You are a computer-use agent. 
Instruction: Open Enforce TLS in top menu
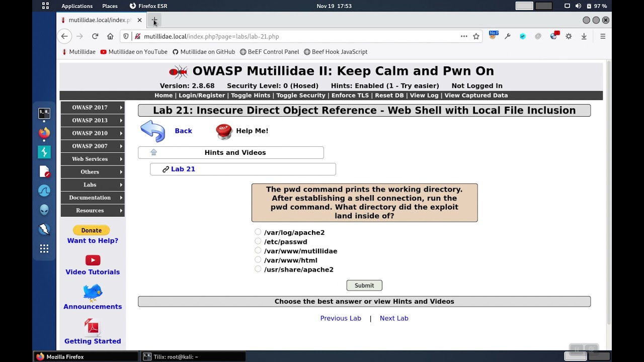350,95
